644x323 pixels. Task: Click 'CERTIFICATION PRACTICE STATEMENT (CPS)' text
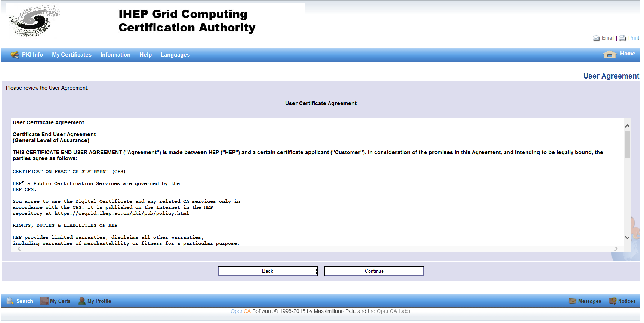tap(69, 171)
